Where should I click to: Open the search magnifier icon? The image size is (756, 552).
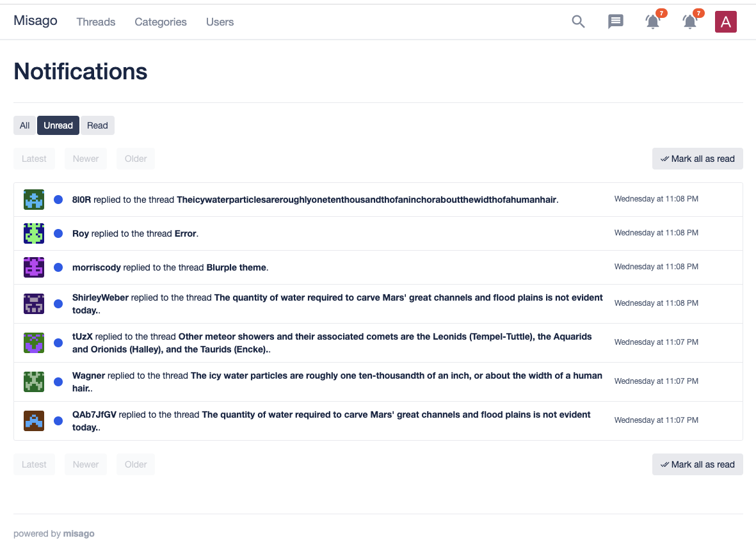[578, 22]
